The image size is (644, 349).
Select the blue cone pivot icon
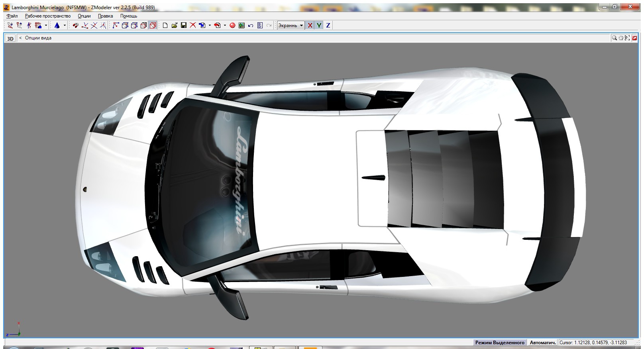click(57, 25)
